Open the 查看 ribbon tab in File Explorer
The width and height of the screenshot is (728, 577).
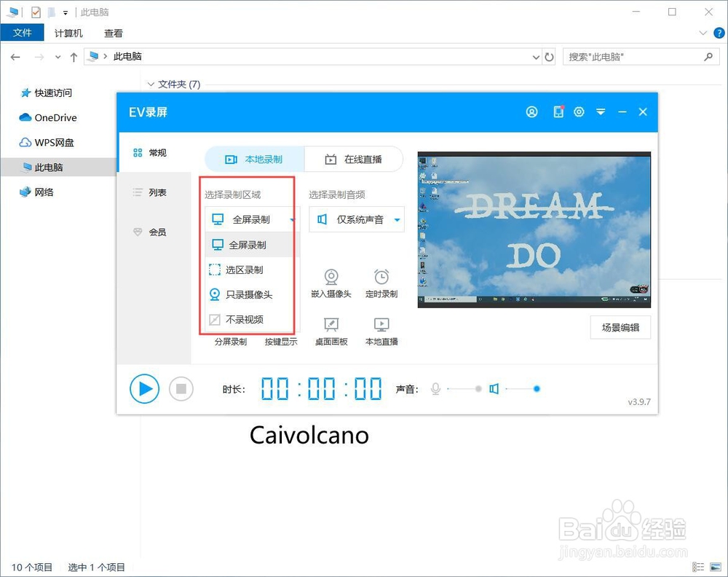[114, 33]
